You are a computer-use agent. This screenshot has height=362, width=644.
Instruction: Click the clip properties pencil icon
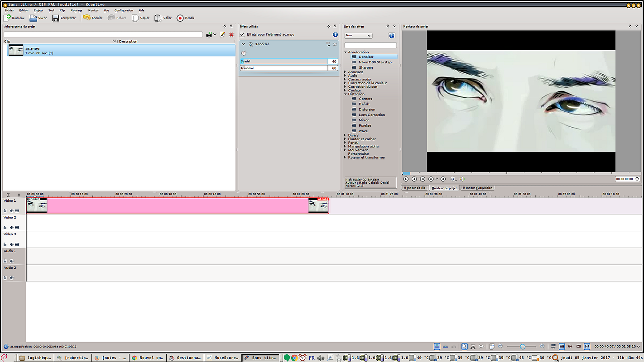pos(222,34)
